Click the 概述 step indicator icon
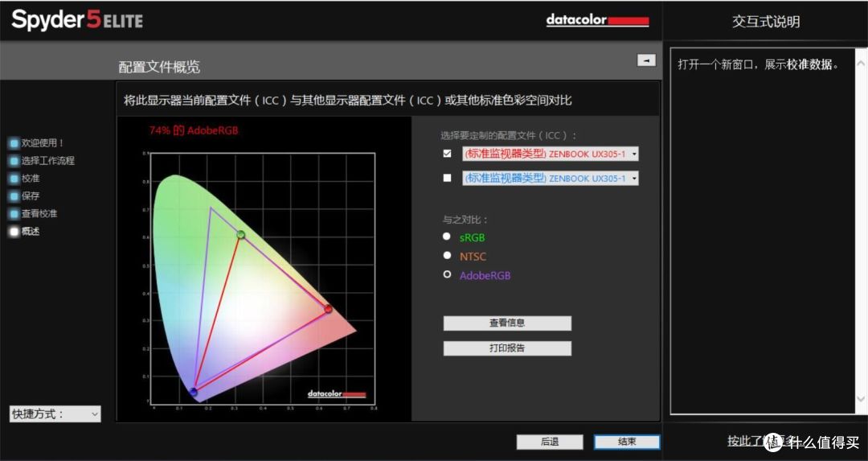 tap(14, 232)
